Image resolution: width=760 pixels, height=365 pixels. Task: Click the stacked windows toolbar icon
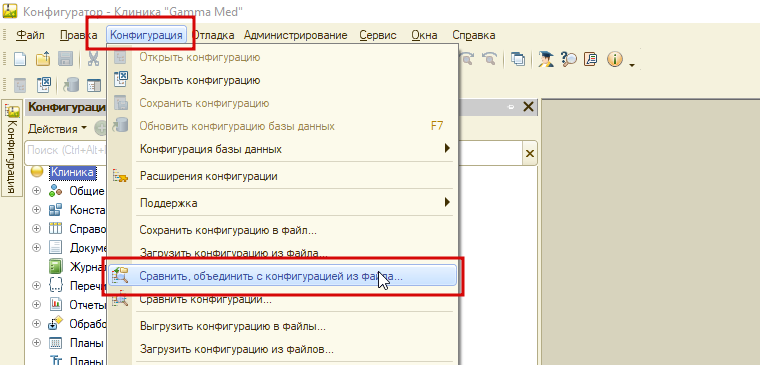518,60
